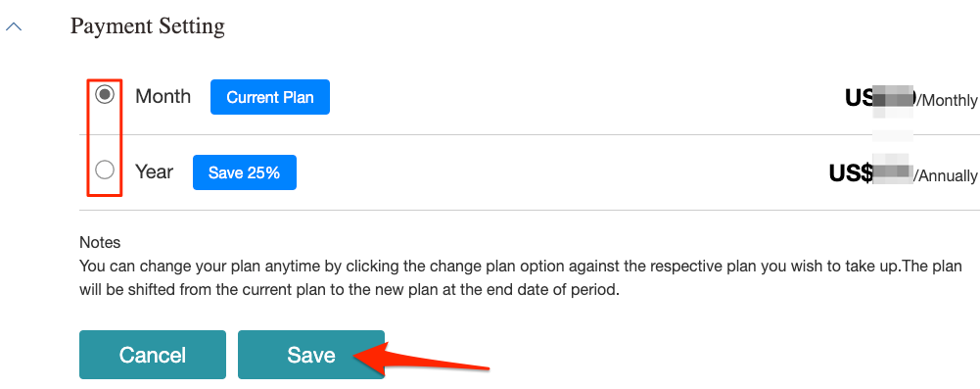Click the plan change notes paragraph
This screenshot has height=389, width=980.
521,278
